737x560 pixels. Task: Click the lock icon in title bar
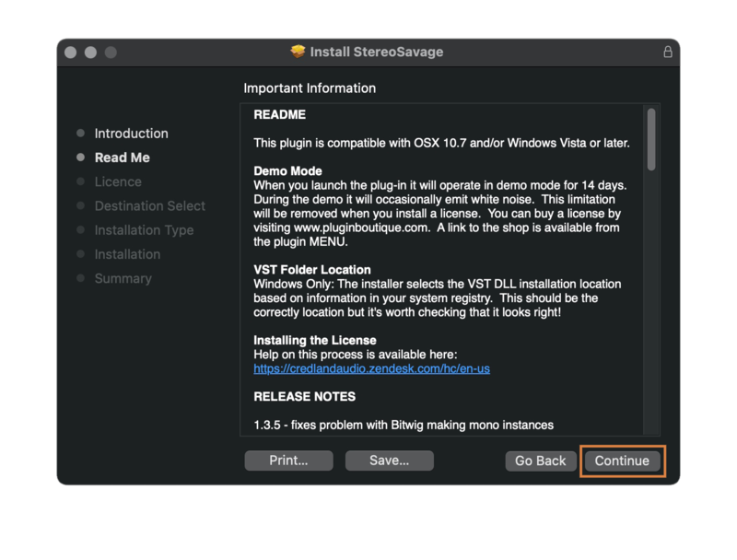click(668, 52)
